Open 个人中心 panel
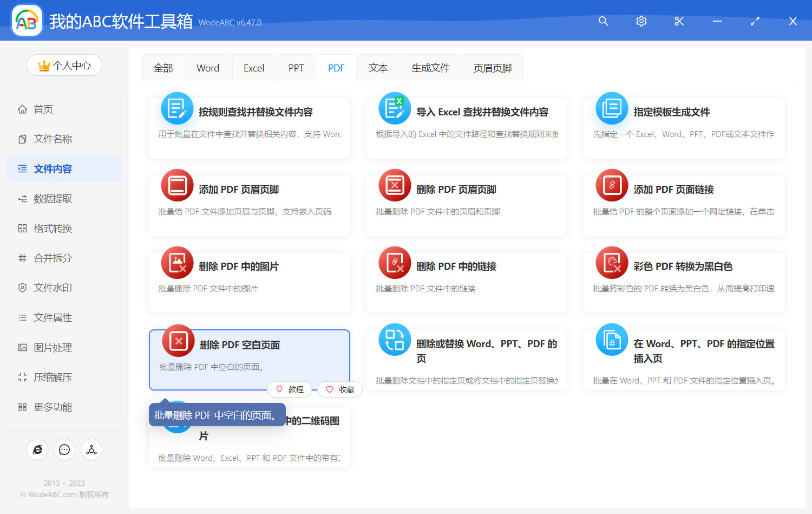 pyautogui.click(x=64, y=65)
